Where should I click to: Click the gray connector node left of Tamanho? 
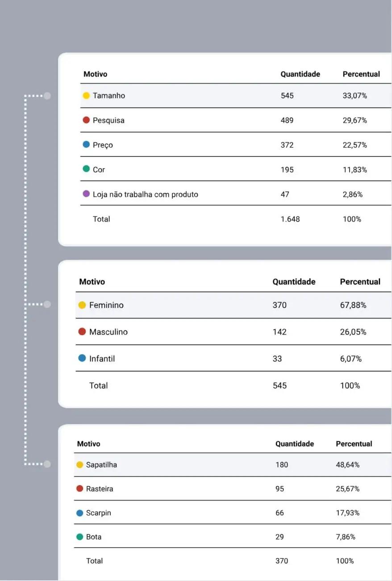47,96
